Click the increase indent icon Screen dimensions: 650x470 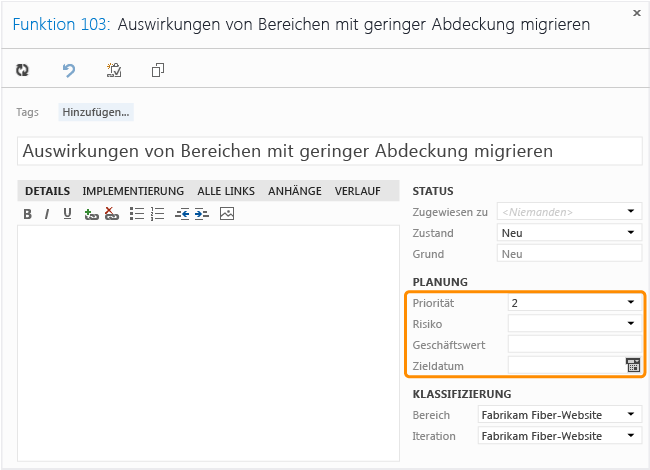click(202, 214)
